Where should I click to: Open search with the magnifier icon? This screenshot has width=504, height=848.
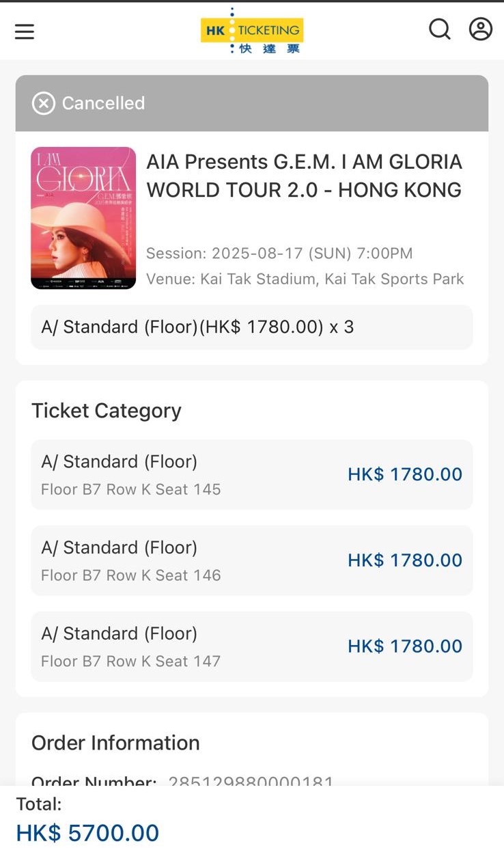pos(440,29)
